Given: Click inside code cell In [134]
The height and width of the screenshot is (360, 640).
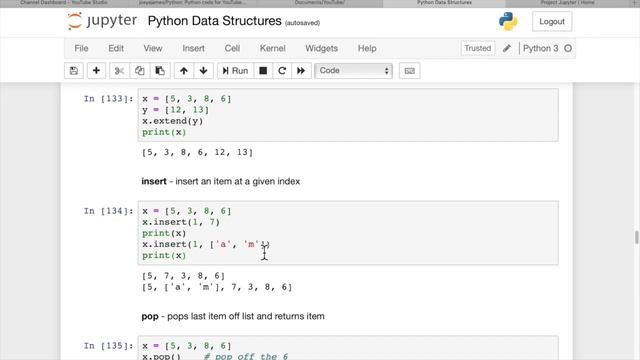Looking at the screenshot, I should tap(348, 233).
